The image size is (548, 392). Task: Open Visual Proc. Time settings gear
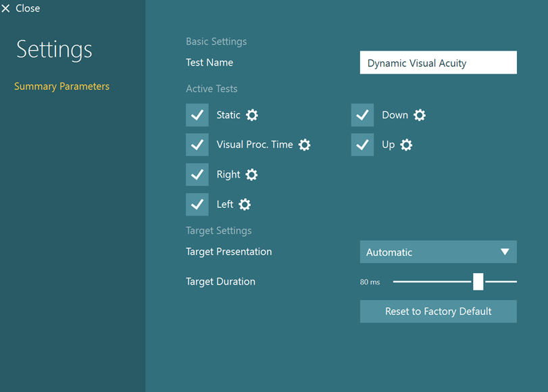click(x=304, y=145)
